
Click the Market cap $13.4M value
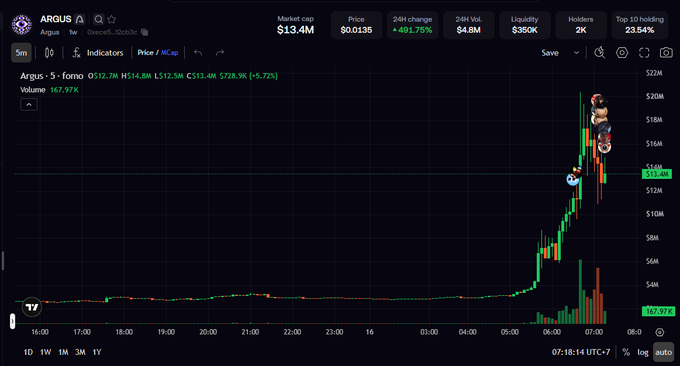pos(295,30)
